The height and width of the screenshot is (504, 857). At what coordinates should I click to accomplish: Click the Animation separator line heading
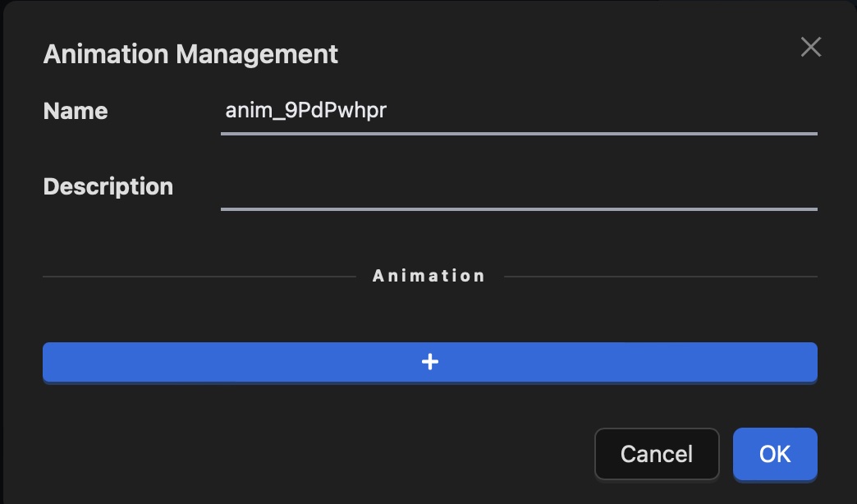428,275
